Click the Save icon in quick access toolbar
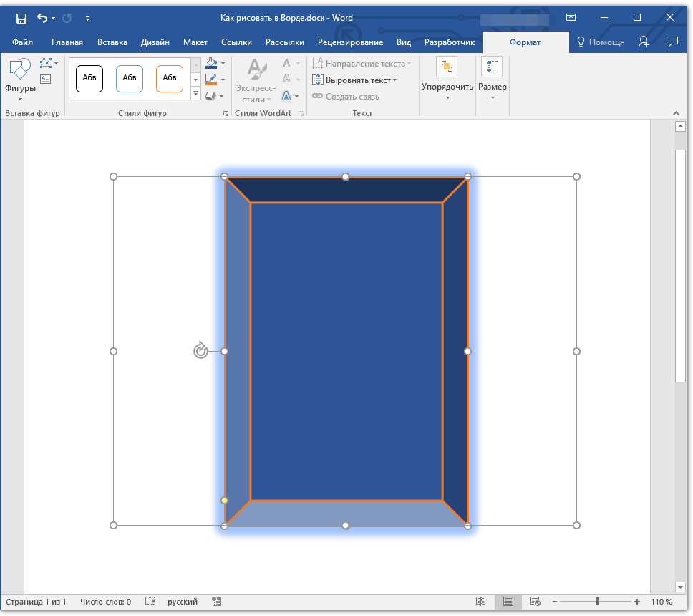The image size is (693, 616). (x=21, y=18)
